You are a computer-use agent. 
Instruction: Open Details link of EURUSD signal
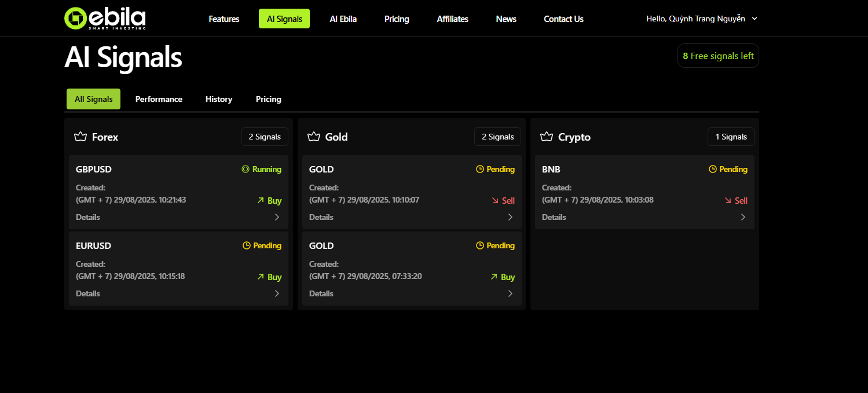88,294
